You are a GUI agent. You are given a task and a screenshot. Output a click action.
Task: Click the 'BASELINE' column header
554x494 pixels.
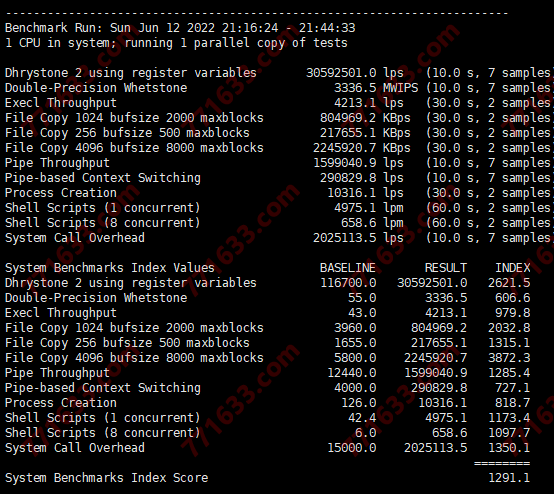pos(348,268)
